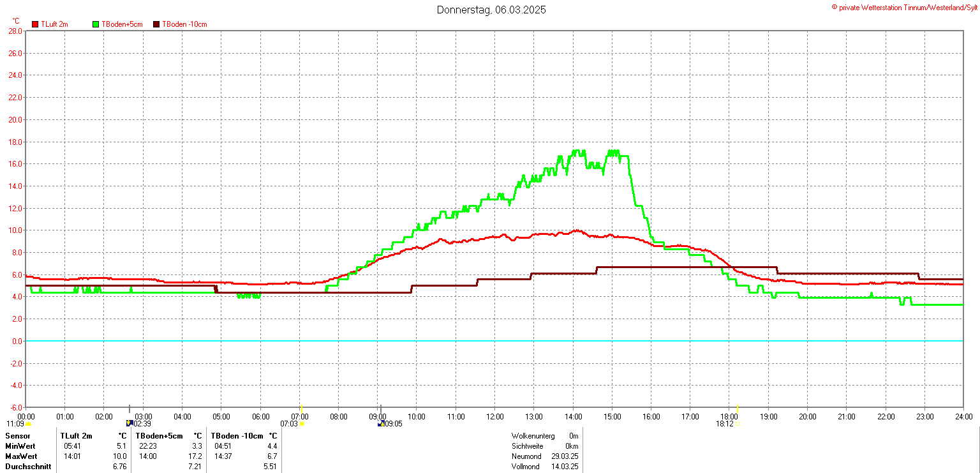Click the yellow half-sun icon beside 11:09
This screenshot has height=473, width=980.
28,424
